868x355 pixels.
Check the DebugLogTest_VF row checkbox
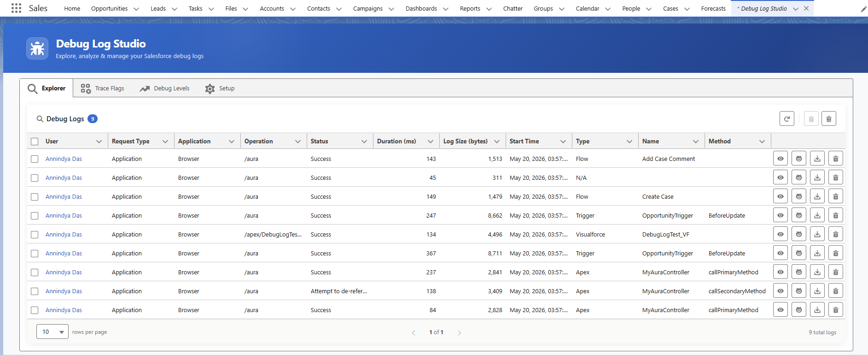(35, 235)
